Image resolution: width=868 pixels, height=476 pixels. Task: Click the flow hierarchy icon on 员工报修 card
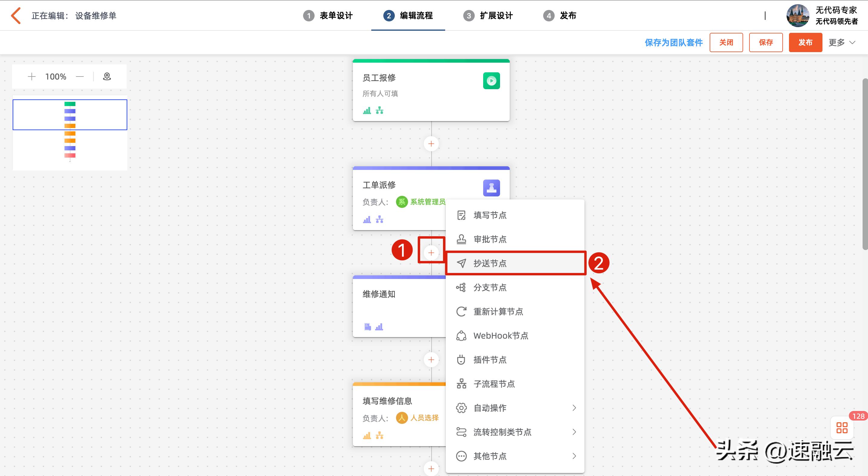380,110
